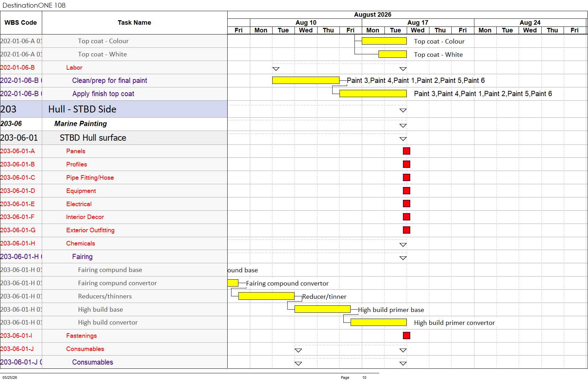Select the August 2026 month header
588x382 pixels.
[x=373, y=15]
